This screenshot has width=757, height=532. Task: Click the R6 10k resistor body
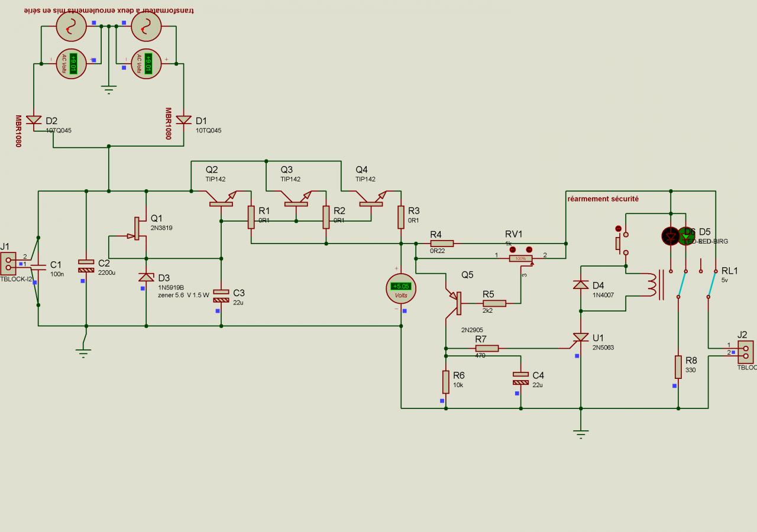(x=446, y=382)
